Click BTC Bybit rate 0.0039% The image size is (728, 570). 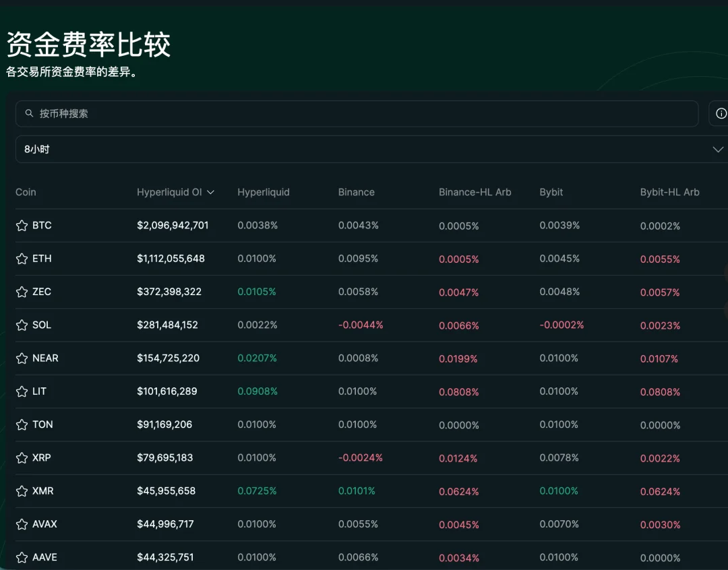click(x=559, y=226)
